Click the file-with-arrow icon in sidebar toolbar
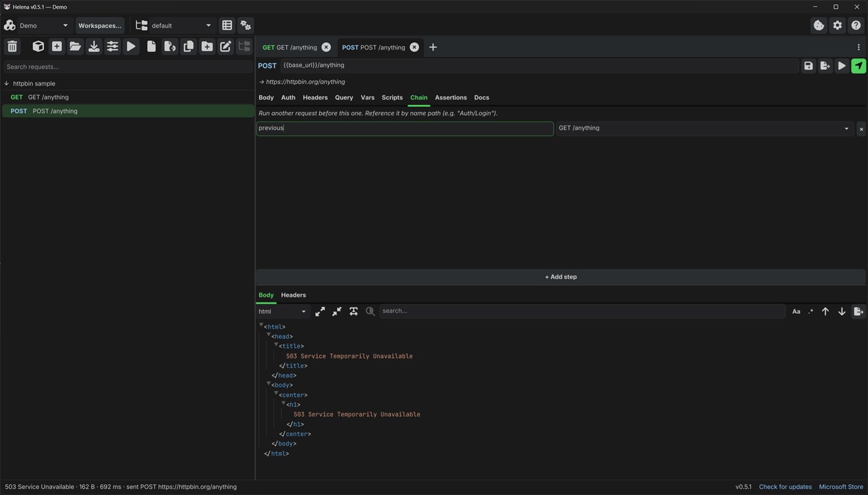This screenshot has height=495, width=868. 170,47
